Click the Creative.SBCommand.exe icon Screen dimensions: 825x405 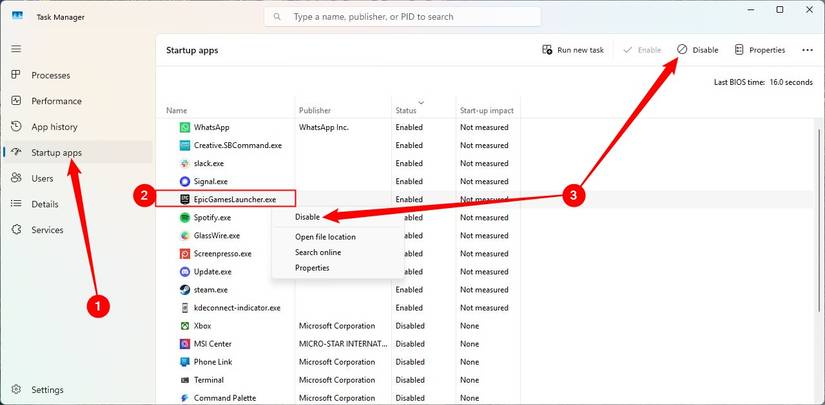pyautogui.click(x=185, y=145)
